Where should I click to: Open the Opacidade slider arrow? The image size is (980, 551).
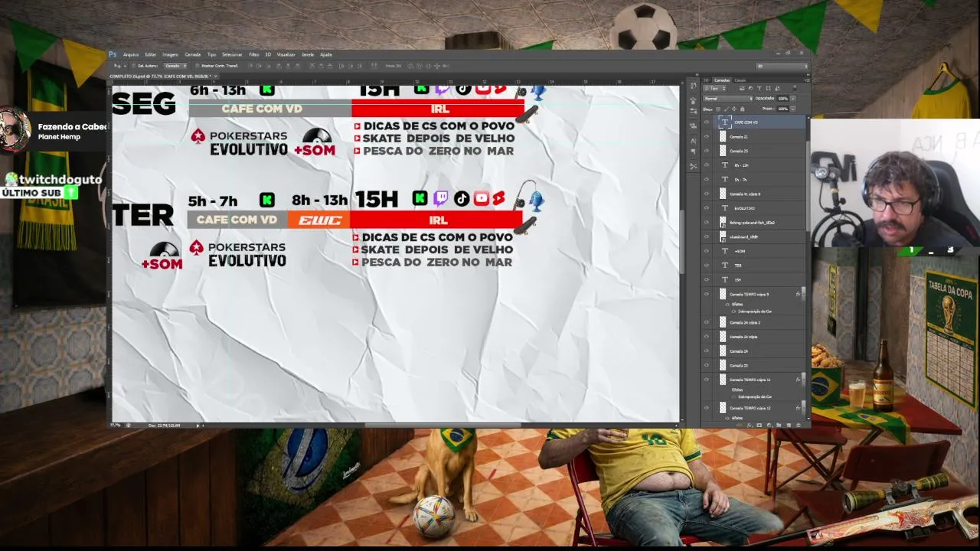tap(792, 99)
